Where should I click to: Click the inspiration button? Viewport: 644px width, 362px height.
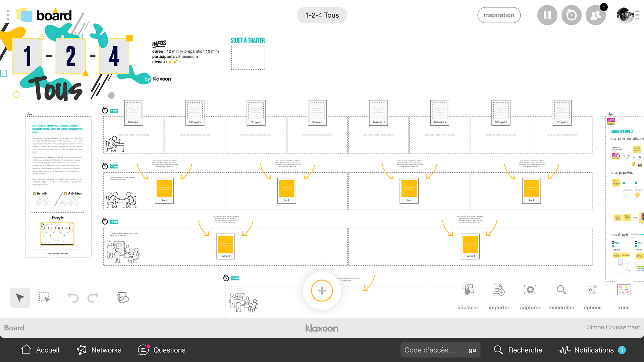coord(499,15)
